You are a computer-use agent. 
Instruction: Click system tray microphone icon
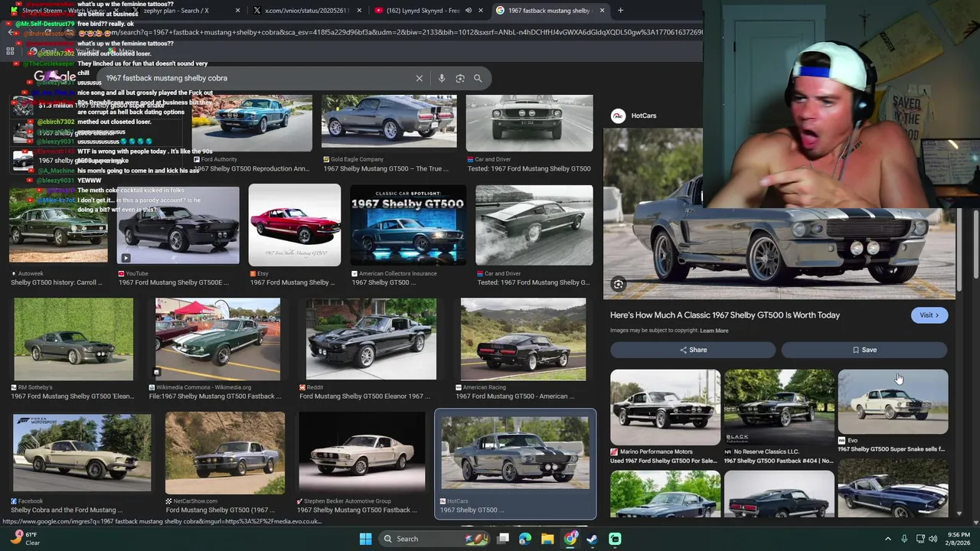pyautogui.click(x=904, y=539)
